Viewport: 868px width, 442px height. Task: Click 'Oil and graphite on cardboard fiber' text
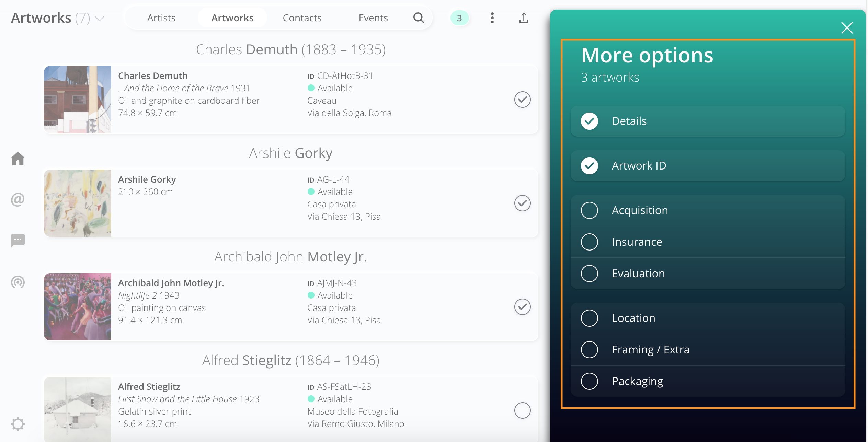point(189,101)
